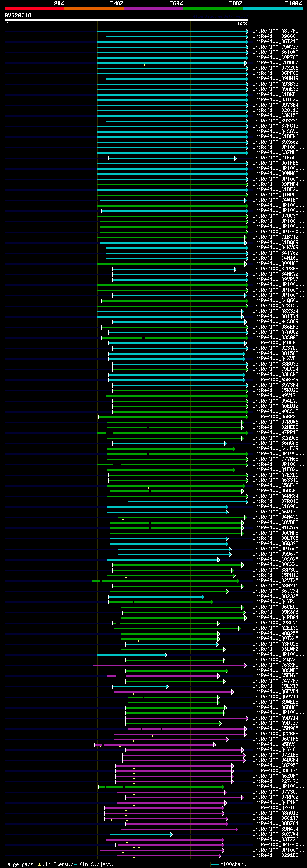
Task: Open hit UniRef100_C1MHH7
Action: (x=275, y=62)
